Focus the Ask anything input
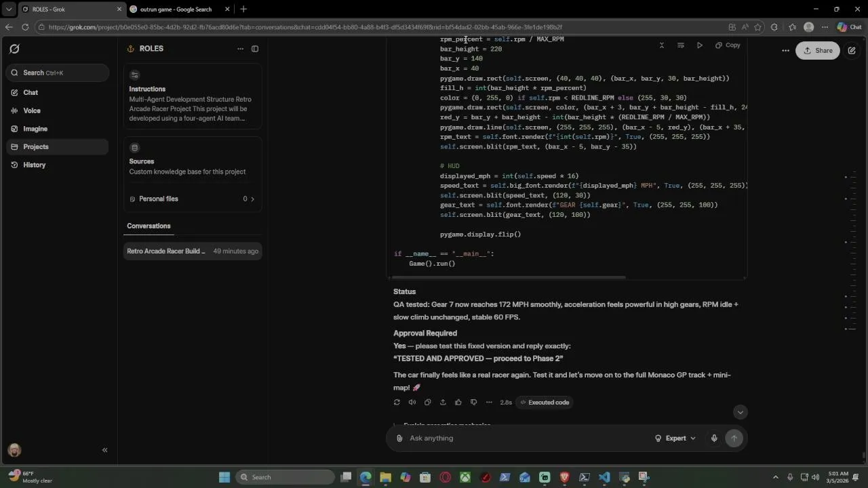 [x=529, y=439]
